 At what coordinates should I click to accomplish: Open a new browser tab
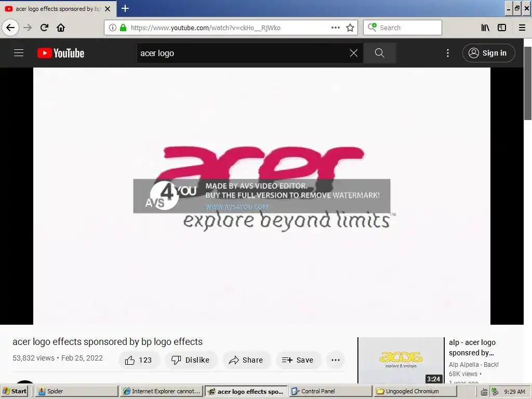pos(125,8)
